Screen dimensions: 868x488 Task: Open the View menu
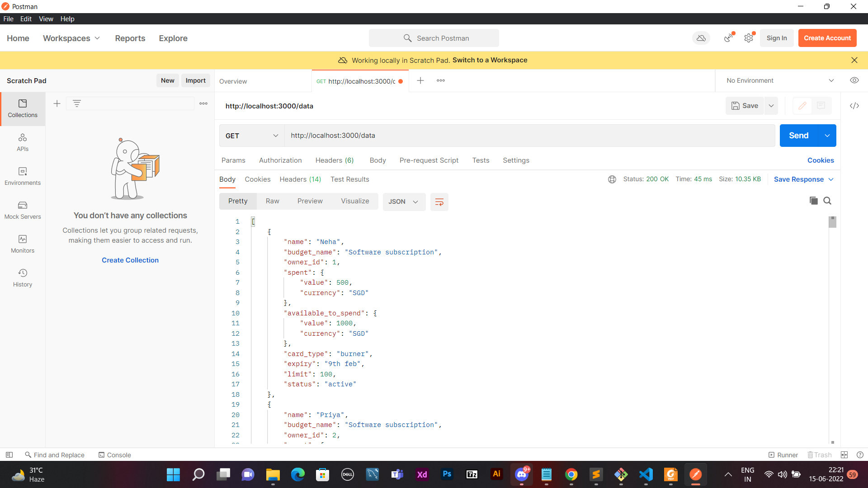click(46, 19)
